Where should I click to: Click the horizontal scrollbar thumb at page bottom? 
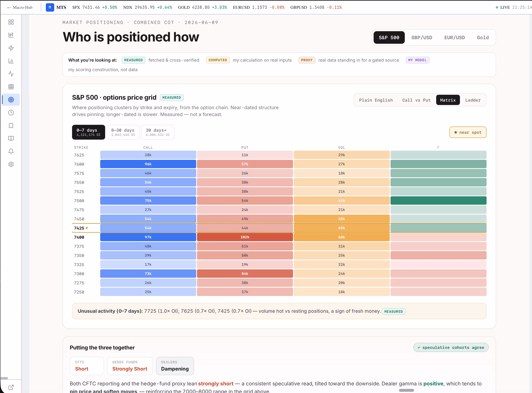[406, 390]
